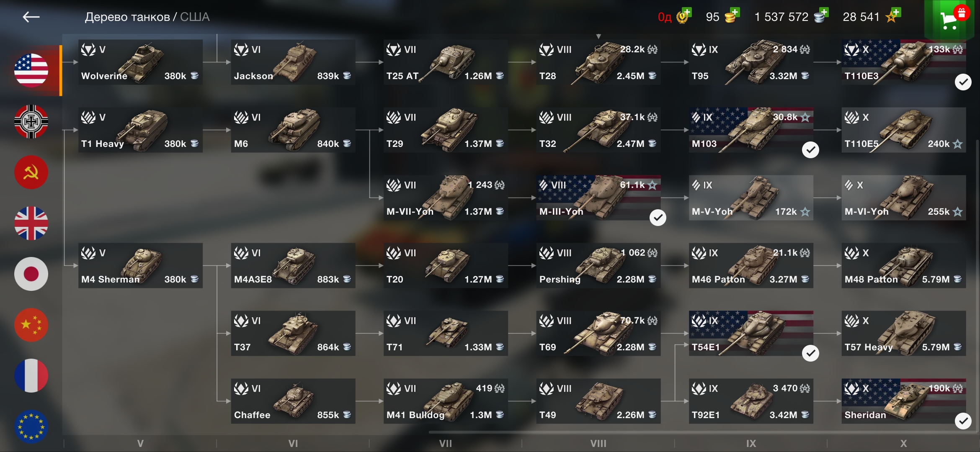The image size is (980, 452).
Task: Jump to tier VIII column label
Action: [x=598, y=443]
